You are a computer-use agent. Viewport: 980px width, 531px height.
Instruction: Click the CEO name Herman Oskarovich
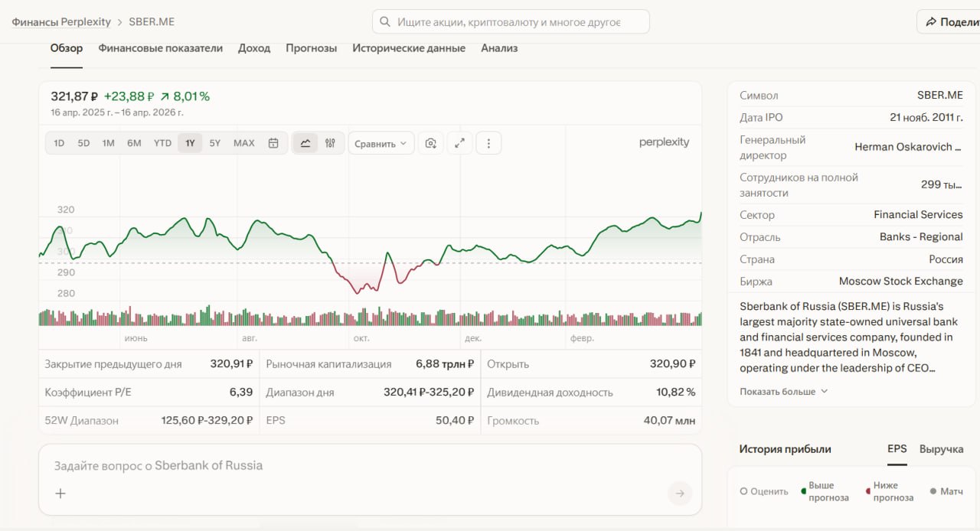tap(909, 147)
